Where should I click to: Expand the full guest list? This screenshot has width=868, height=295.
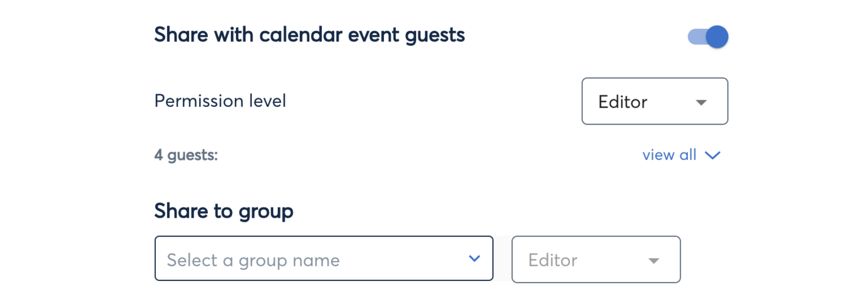pyautogui.click(x=681, y=155)
